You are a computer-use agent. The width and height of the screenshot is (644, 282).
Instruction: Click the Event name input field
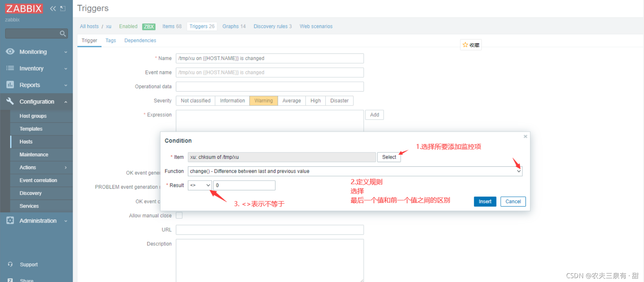click(270, 72)
